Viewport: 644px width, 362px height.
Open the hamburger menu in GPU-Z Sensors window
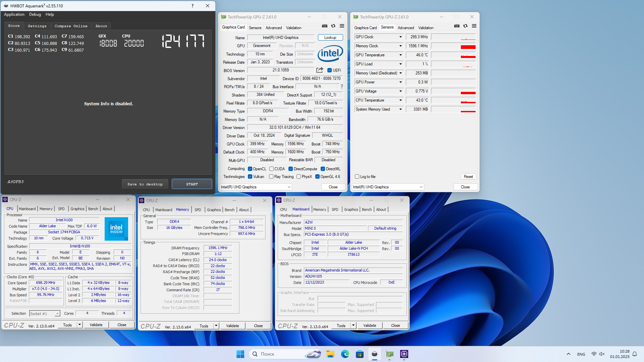coord(474,26)
